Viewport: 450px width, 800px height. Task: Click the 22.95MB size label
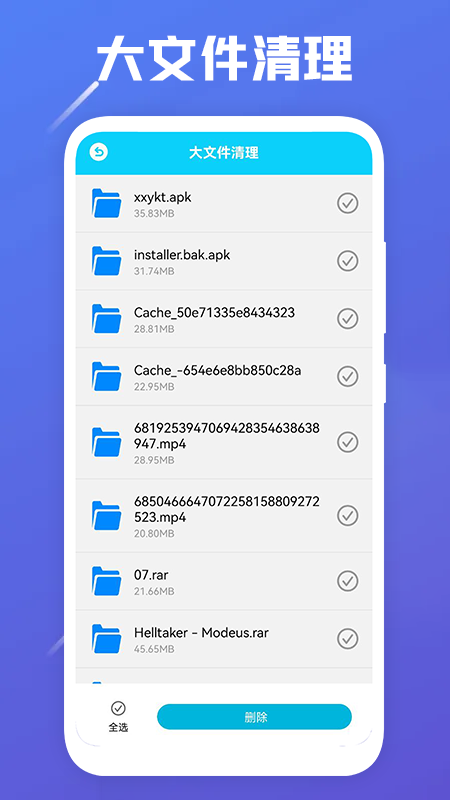(x=154, y=387)
